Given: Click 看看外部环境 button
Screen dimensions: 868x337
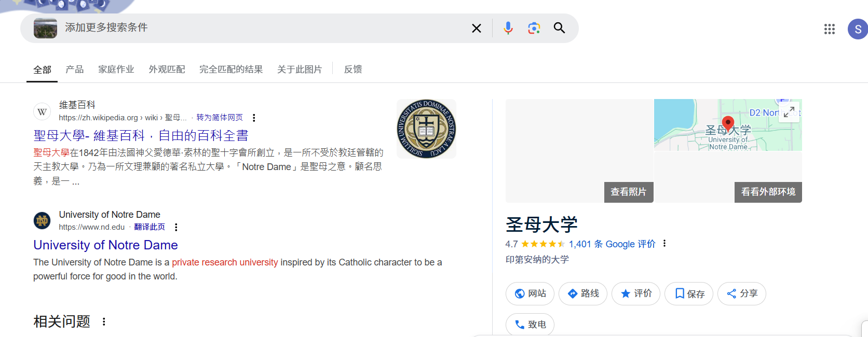Looking at the screenshot, I should (x=768, y=192).
